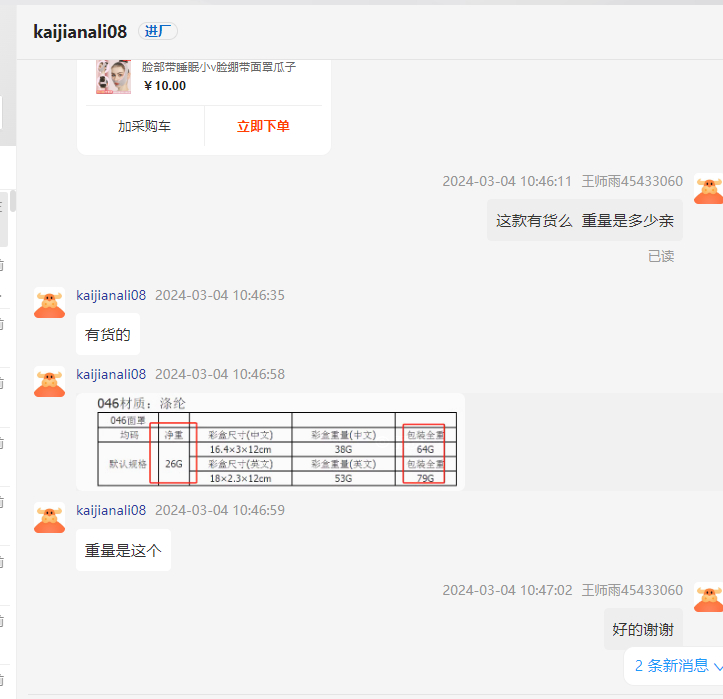723x699 pixels.
Task: Select the 这款有货么 重量是多少亲 message bubble
Action: [x=585, y=220]
